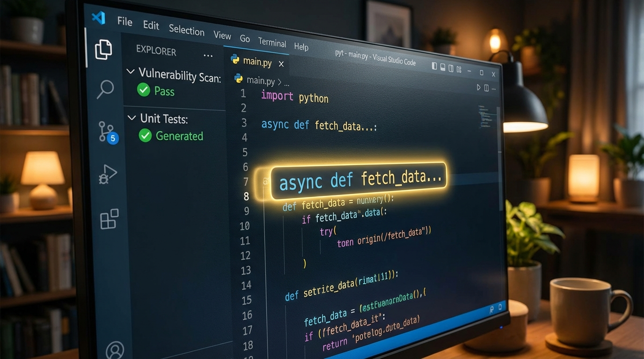
Task: Toggle bottom panel layout icon in title bar
Action: tap(443, 68)
